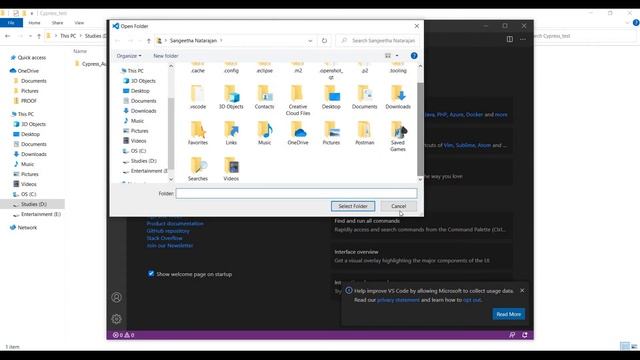The height and width of the screenshot is (360, 640).
Task: Open Join our Newsletter link
Action: click(170, 245)
